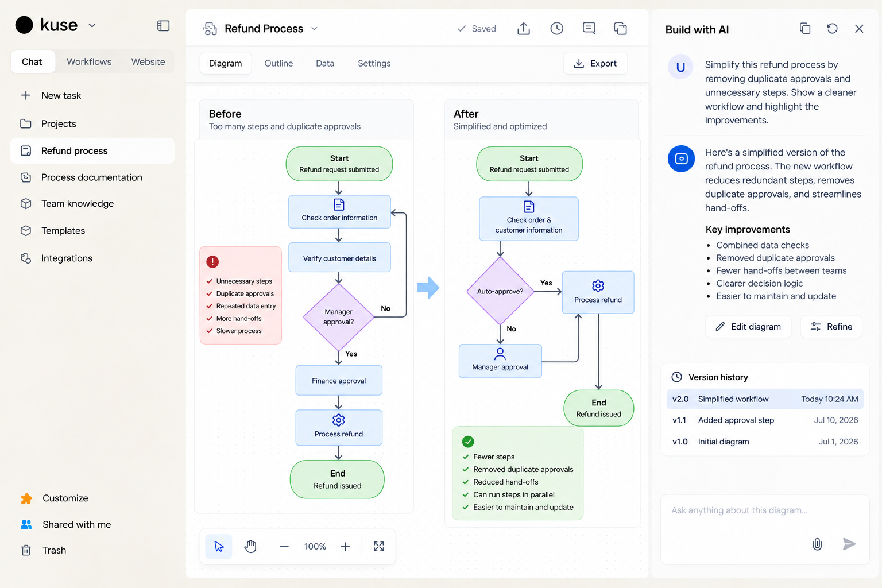
Task: Open the kuse workspace dropdown
Action: tap(92, 25)
